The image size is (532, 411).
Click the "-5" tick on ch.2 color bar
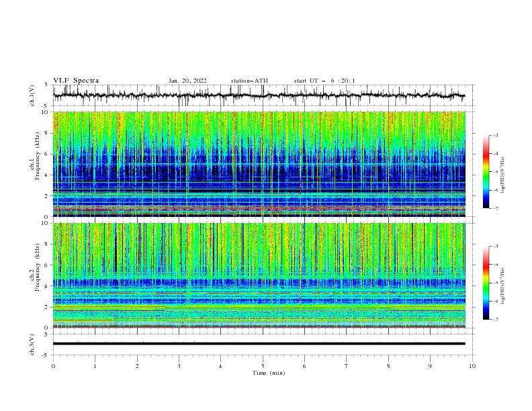pyautogui.click(x=495, y=283)
